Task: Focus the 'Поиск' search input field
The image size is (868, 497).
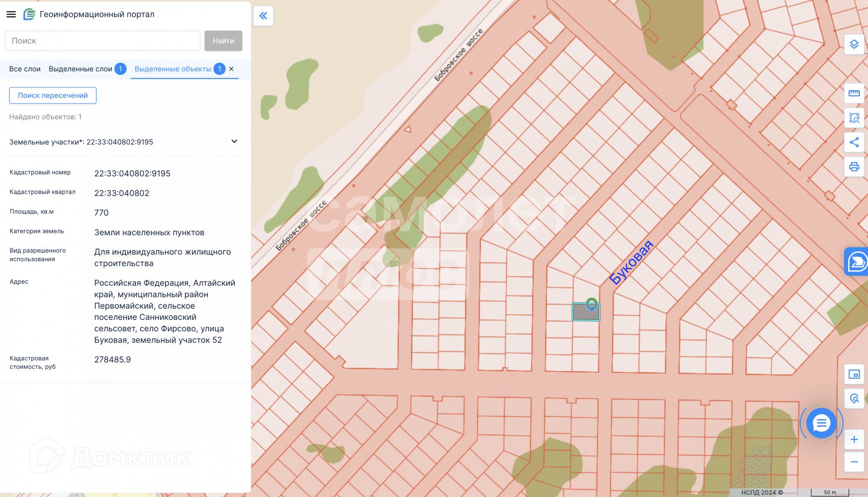Action: [103, 41]
